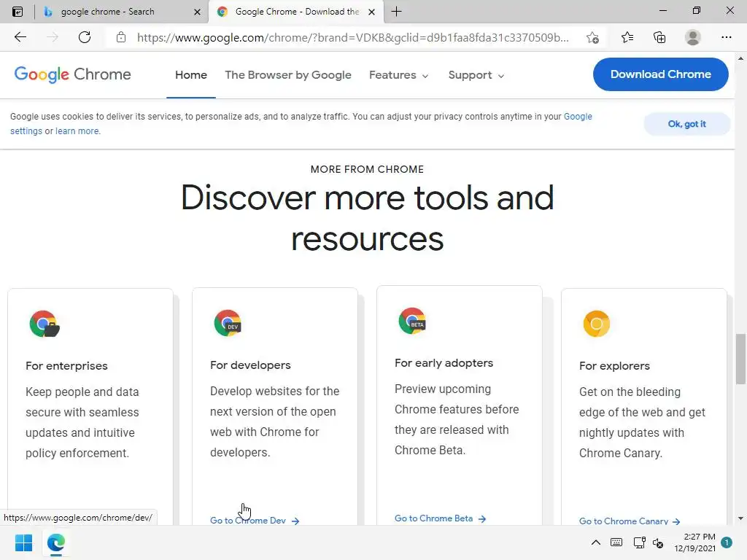Viewport: 747px width, 560px height.
Task: Open the Windows Start button
Action: [23, 542]
